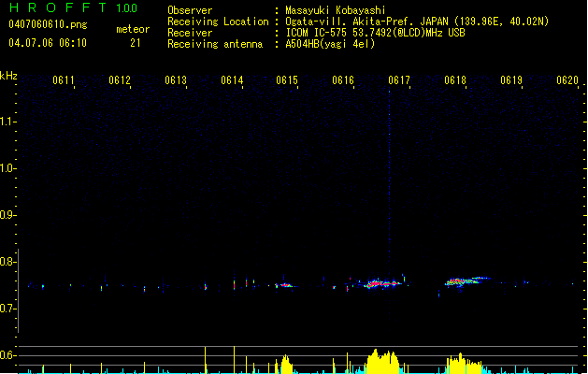The width and height of the screenshot is (588, 374).
Task: Click the 0615 time marker
Action: click(287, 80)
